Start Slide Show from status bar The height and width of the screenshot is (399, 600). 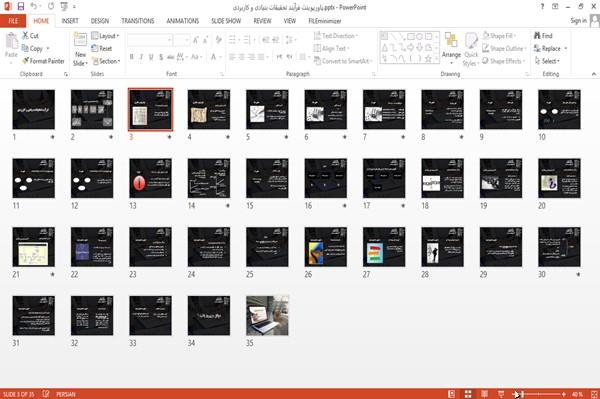tap(501, 394)
